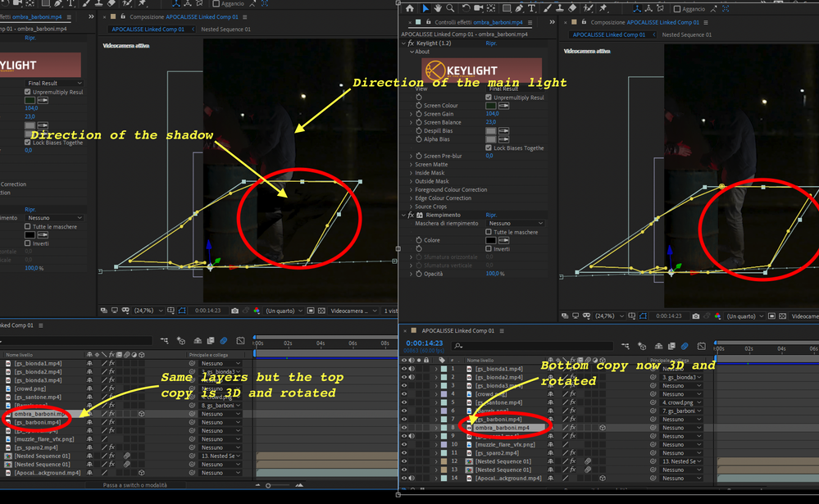Open Composizione panel menu in right viewer

[706, 22]
